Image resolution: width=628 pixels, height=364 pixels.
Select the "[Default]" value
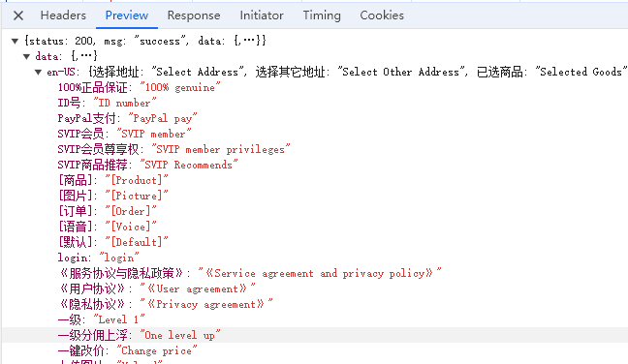tap(137, 242)
